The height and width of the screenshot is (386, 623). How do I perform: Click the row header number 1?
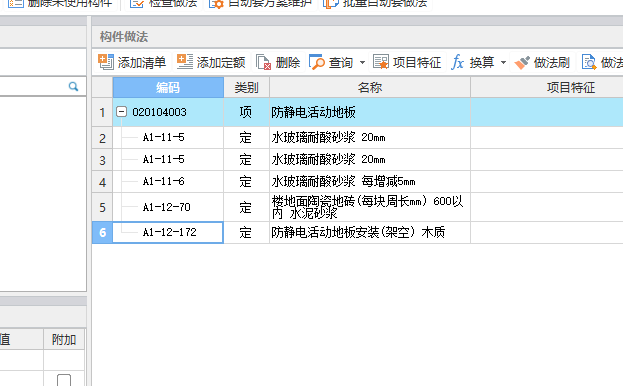(x=102, y=112)
